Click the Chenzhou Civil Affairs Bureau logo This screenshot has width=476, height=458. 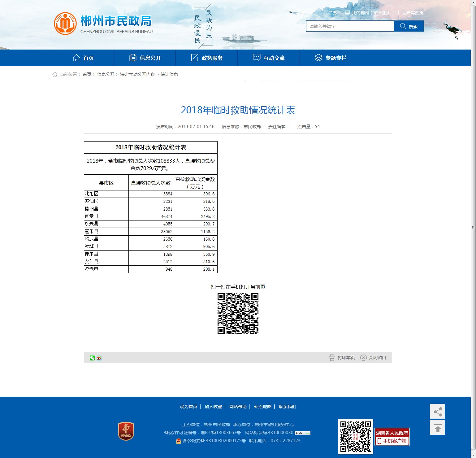(x=65, y=24)
